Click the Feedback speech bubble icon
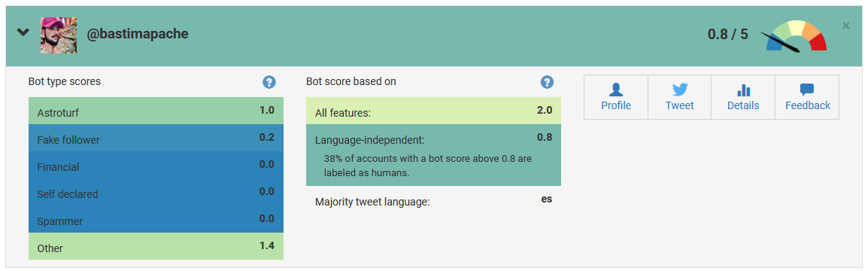868x271 pixels. coord(807,90)
